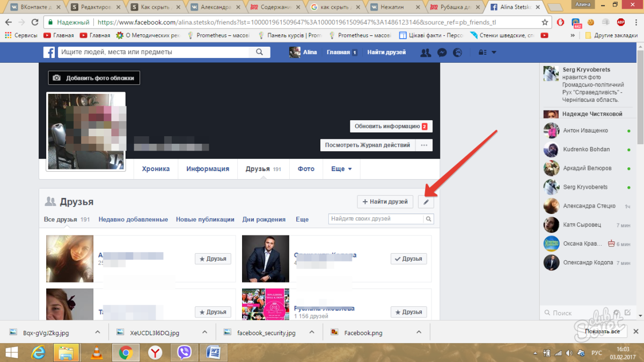Toggle the Друзья check button for the second friend
Image resolution: width=644 pixels, height=362 pixels.
(x=408, y=258)
